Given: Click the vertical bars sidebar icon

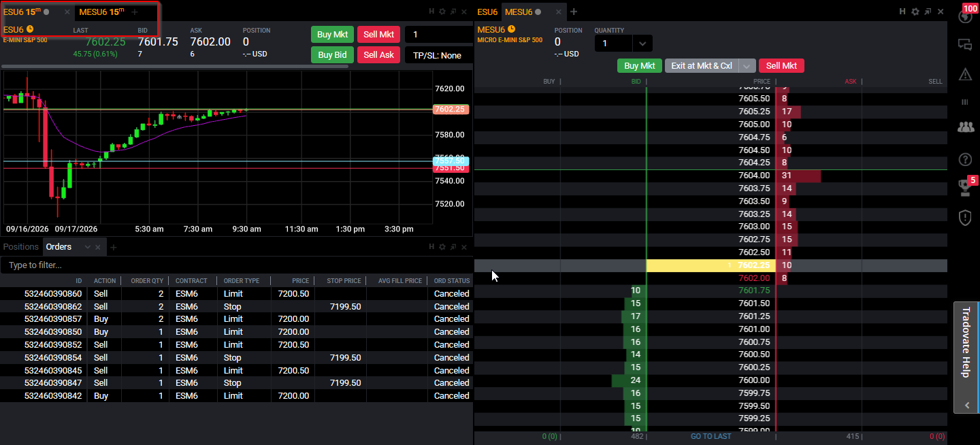Looking at the screenshot, I should click(964, 102).
